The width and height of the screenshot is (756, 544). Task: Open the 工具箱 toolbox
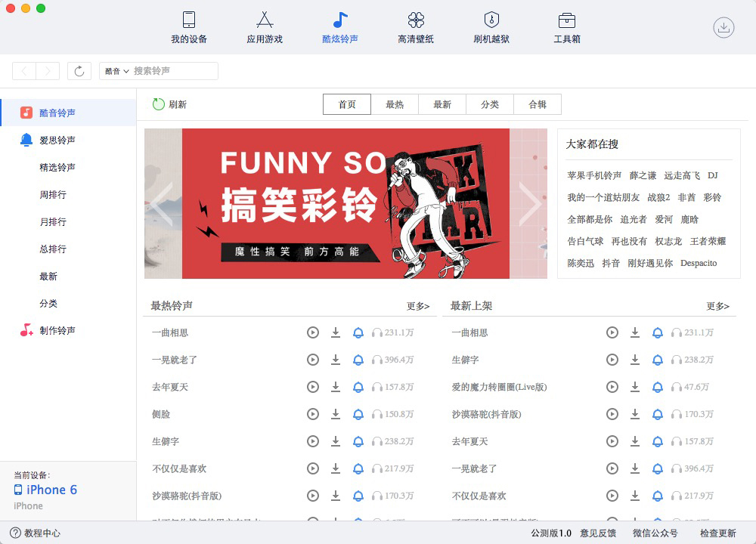(565, 26)
